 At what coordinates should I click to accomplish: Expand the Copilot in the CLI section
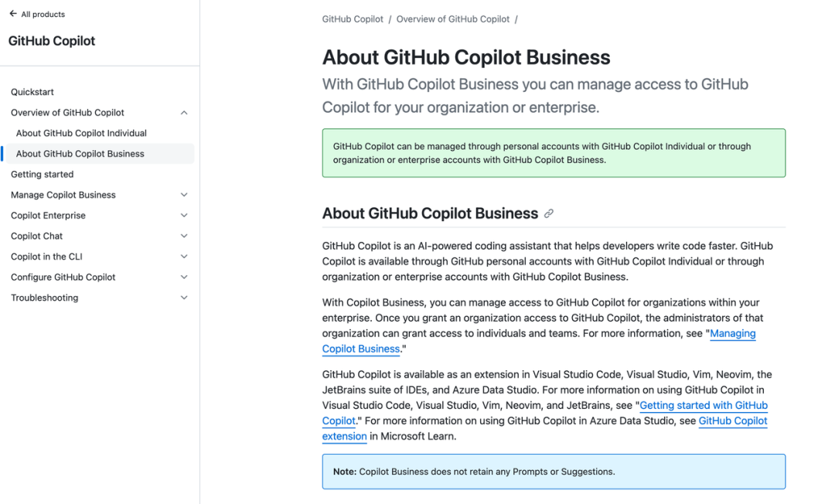click(184, 257)
